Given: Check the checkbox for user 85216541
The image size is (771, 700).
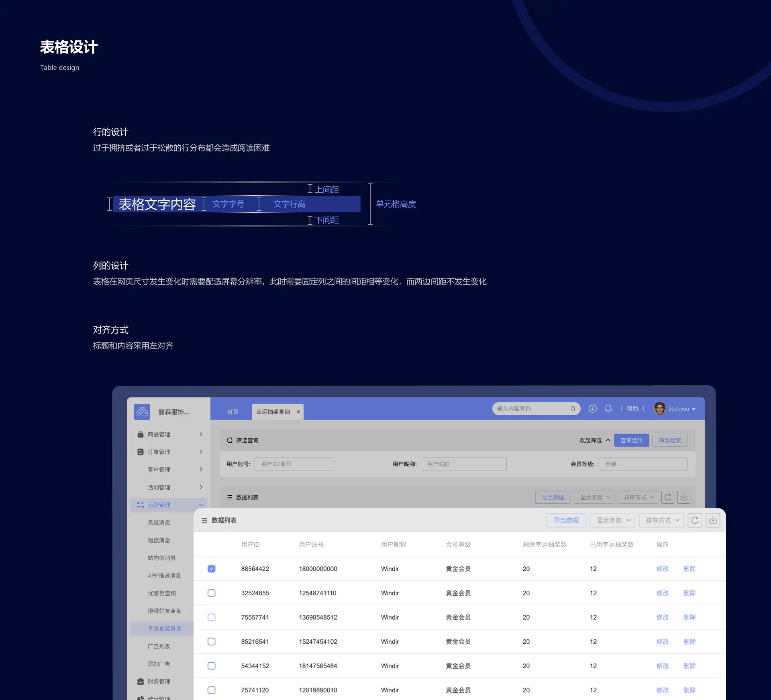Looking at the screenshot, I should click(x=212, y=641).
